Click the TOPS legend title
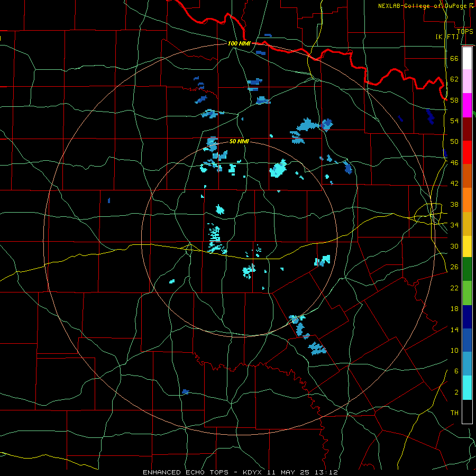The image size is (476, 476). pos(465,31)
